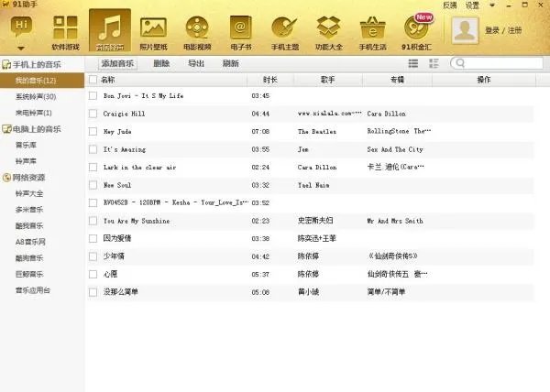This screenshot has width=550, height=392.
Task: Click 删除 delete button
Action: (161, 63)
